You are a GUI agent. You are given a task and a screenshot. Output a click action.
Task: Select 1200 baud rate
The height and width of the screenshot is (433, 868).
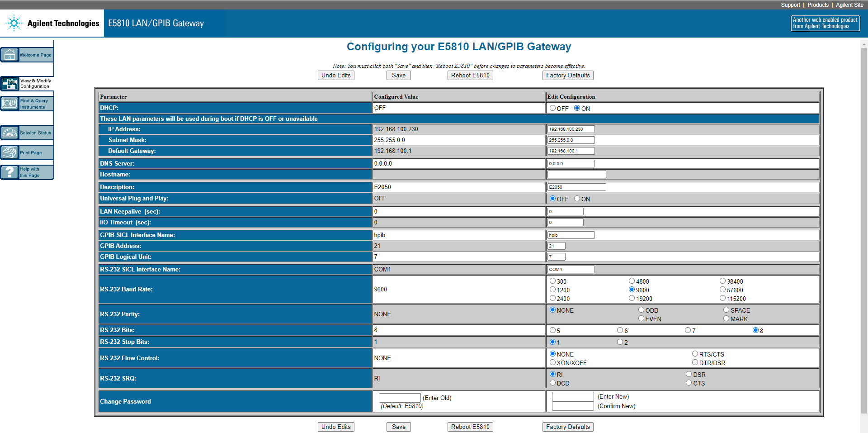coord(552,290)
